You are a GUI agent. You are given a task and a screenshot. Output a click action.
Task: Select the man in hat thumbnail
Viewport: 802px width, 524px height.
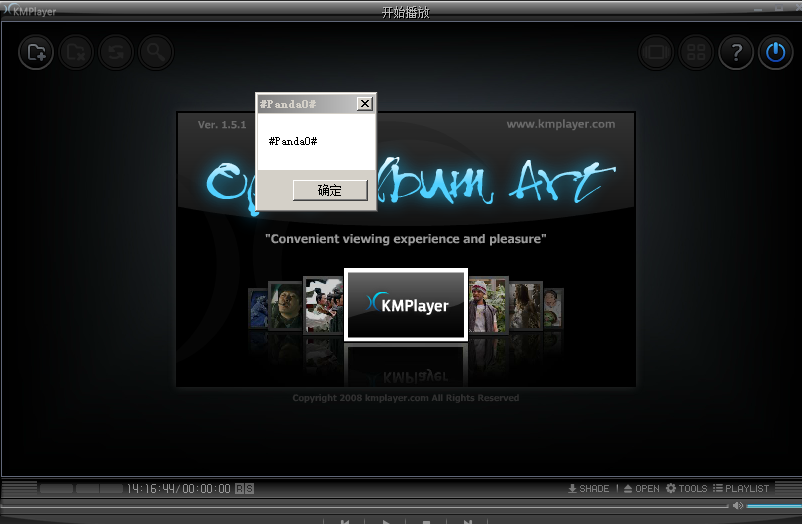pos(488,305)
